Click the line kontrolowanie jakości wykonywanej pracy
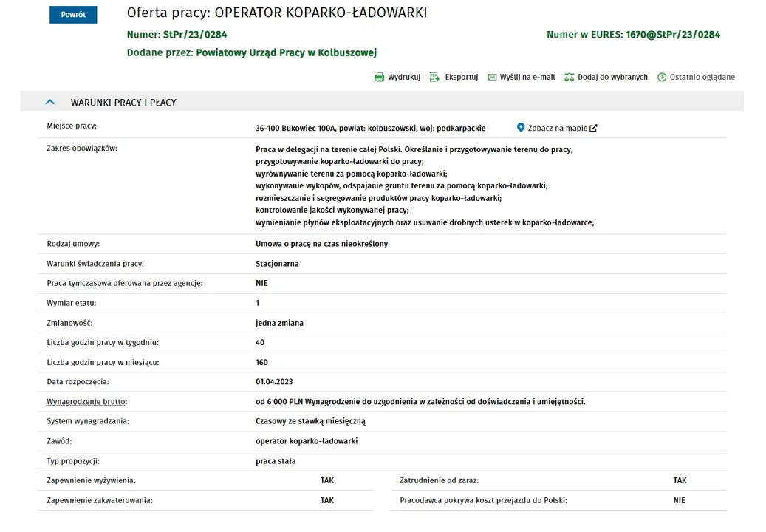This screenshot has width=766, height=532. pyautogui.click(x=332, y=210)
